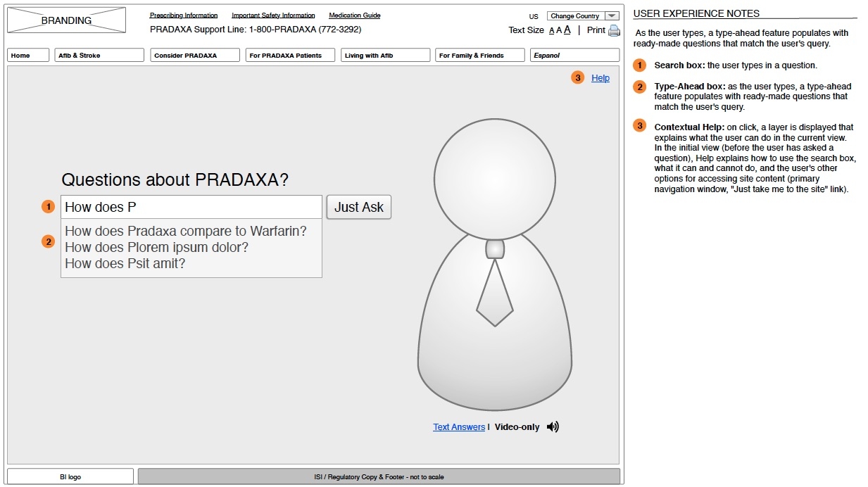Open the Home navigation tab

point(28,55)
